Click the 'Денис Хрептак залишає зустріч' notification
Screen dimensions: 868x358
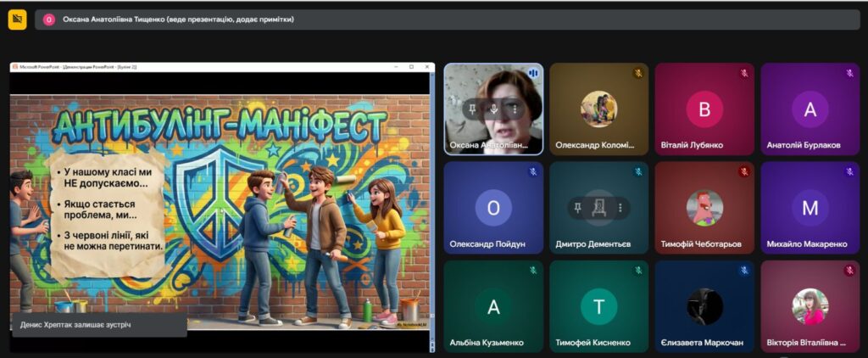99,325
